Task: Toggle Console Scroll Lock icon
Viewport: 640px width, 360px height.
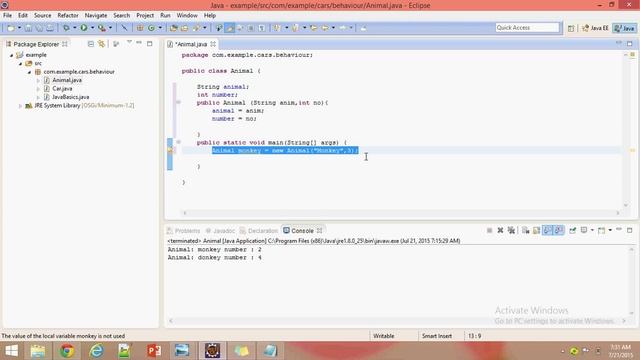Action: (536, 231)
